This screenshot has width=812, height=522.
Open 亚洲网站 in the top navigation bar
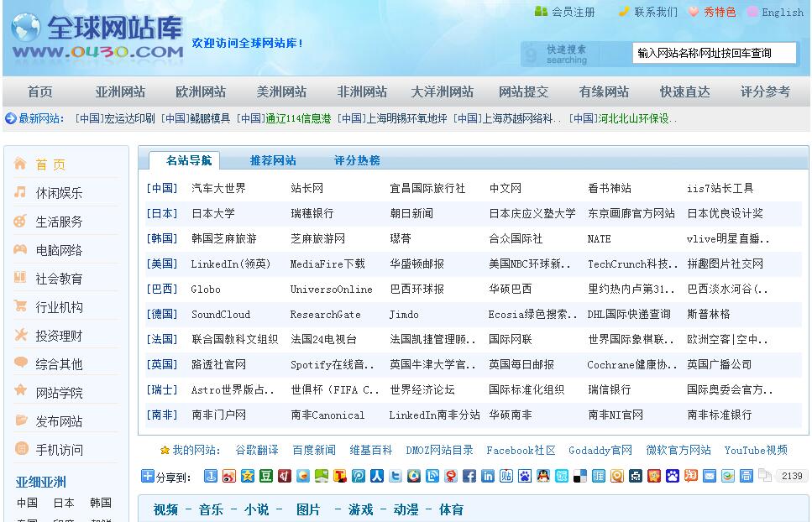pyautogui.click(x=120, y=91)
